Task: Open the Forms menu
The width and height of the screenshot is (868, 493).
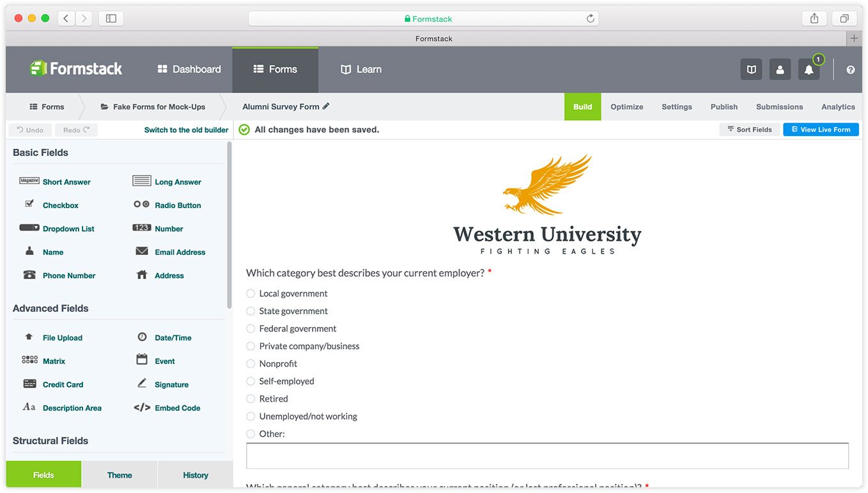Action: (275, 69)
